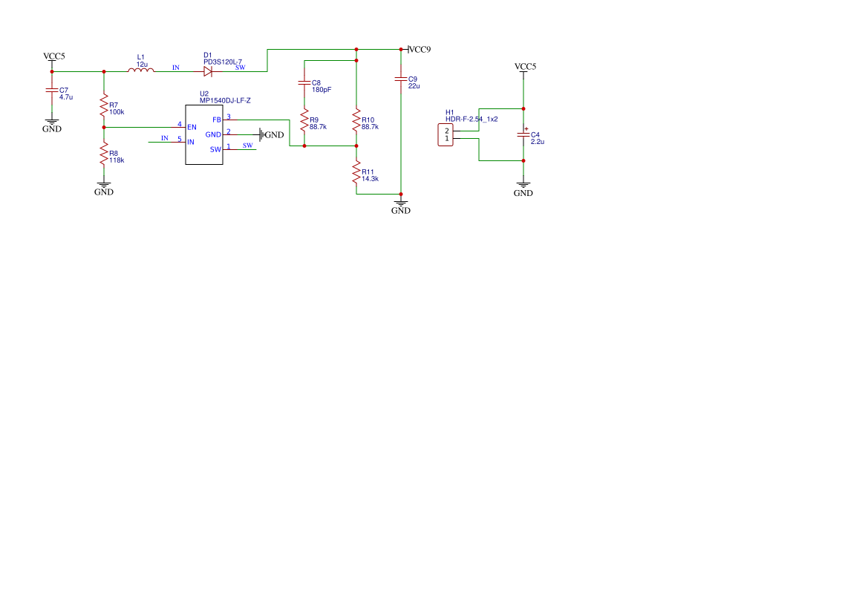Screen dimensions: 868x614
Task: Click the H1 header connector symbol
Action: (x=446, y=135)
